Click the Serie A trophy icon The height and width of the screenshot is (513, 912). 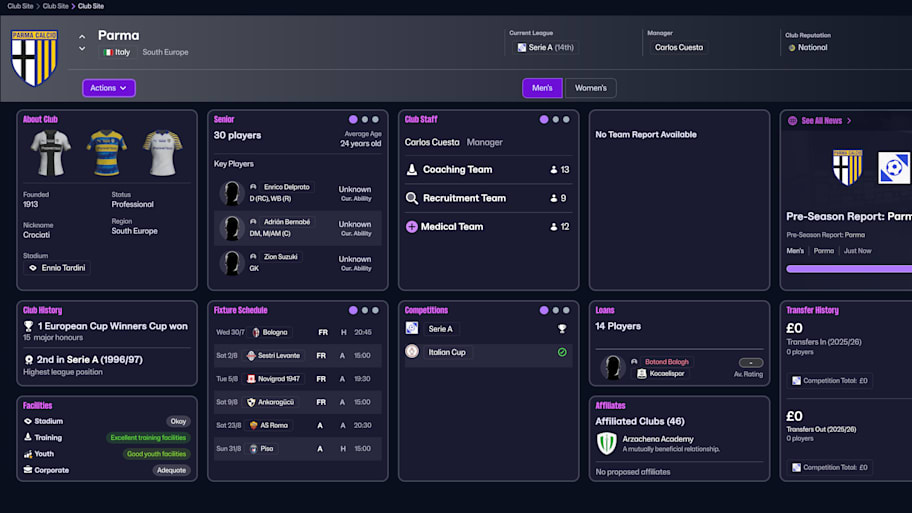click(x=562, y=329)
